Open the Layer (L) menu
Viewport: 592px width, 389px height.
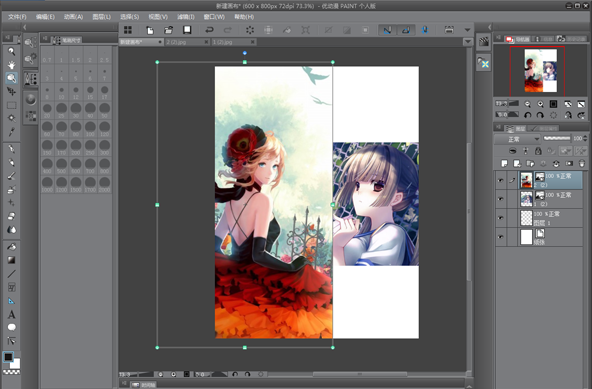(x=102, y=17)
